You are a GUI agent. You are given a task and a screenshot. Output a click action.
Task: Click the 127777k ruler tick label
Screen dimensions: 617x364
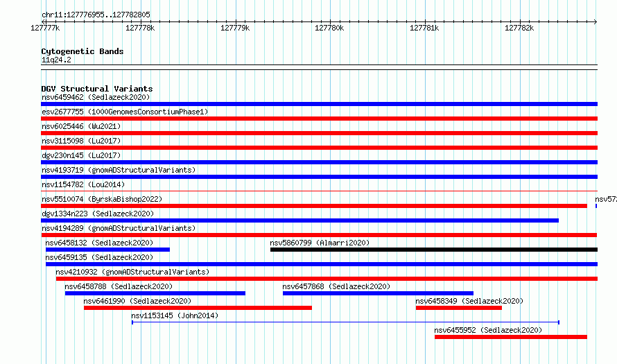pyautogui.click(x=45, y=28)
